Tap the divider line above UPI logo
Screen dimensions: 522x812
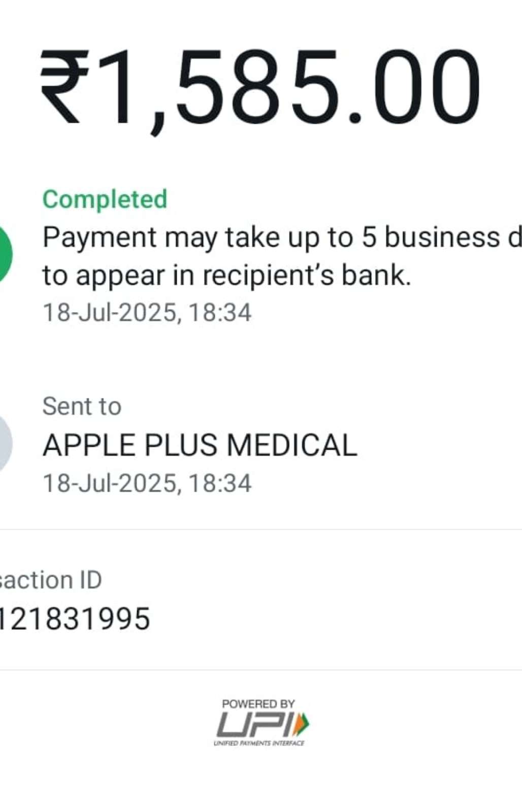261,669
